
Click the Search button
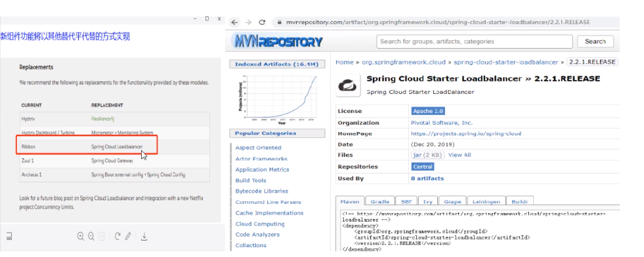(x=595, y=41)
